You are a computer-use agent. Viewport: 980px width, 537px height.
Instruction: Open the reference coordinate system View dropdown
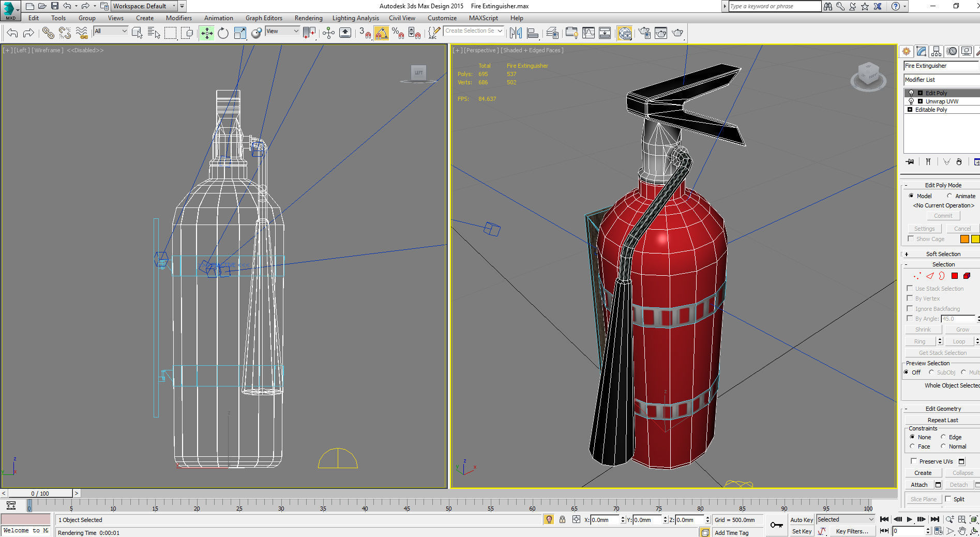point(281,31)
